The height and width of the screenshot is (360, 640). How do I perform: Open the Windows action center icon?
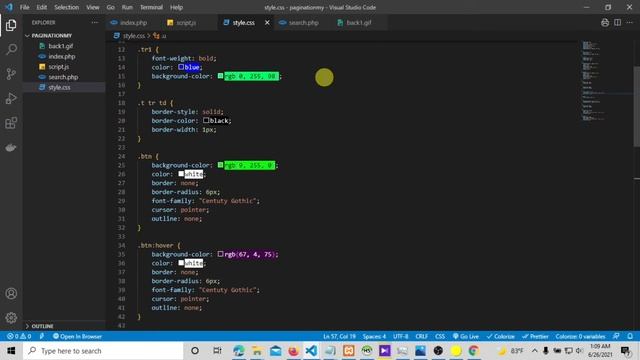(625, 351)
